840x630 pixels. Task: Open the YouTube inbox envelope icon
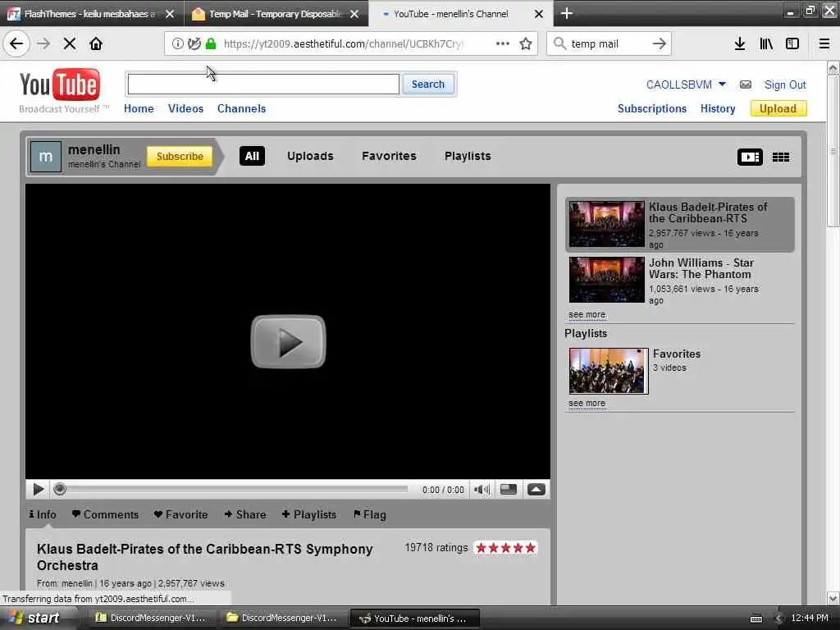pyautogui.click(x=745, y=84)
